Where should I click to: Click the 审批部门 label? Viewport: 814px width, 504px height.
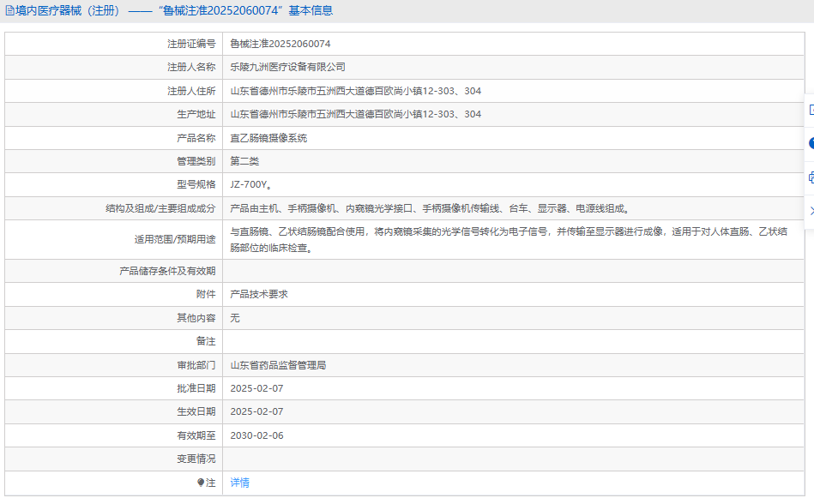coord(196,365)
